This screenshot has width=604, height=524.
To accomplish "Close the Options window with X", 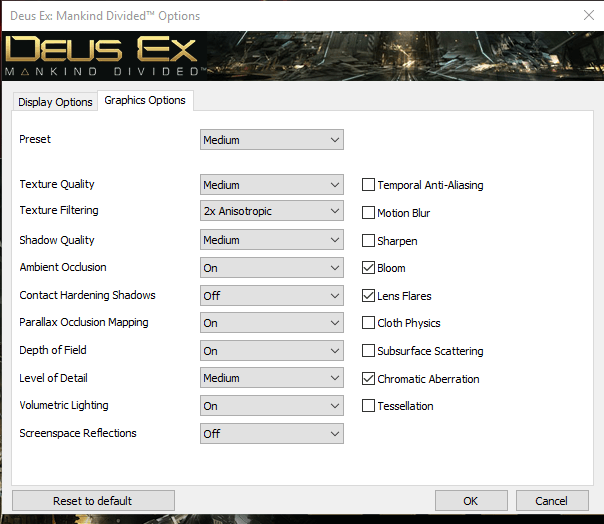I will tap(587, 15).
